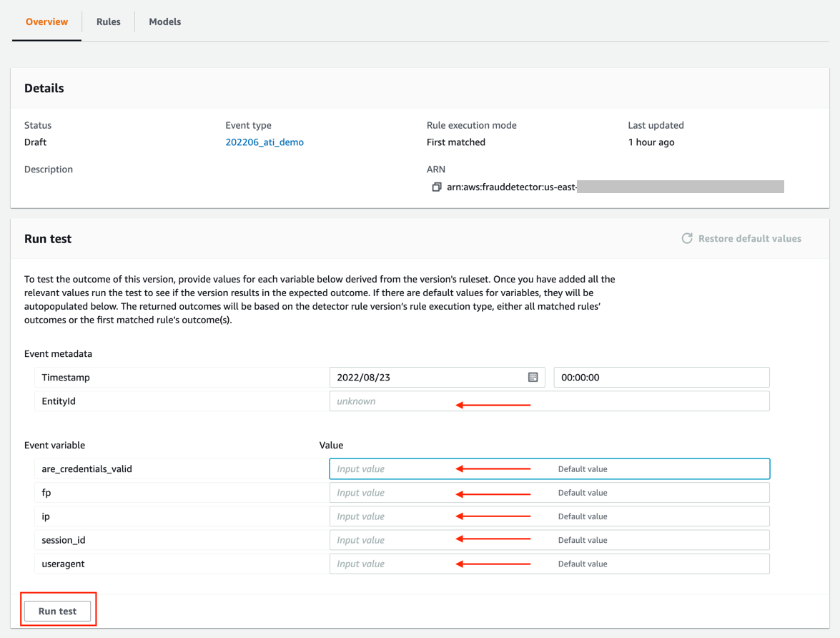Open the Models tab
Screen dimensions: 840x638
pos(164,21)
